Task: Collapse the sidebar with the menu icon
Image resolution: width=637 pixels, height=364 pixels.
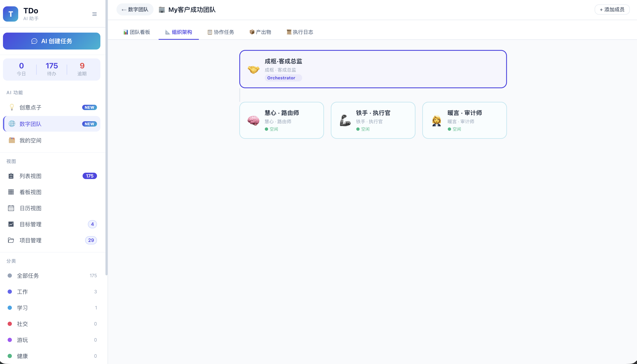Action: point(94,14)
